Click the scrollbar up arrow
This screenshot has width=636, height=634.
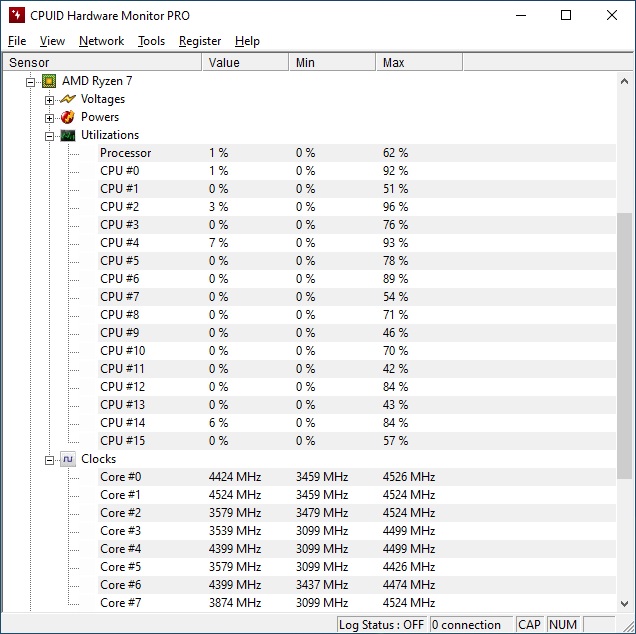click(625, 81)
